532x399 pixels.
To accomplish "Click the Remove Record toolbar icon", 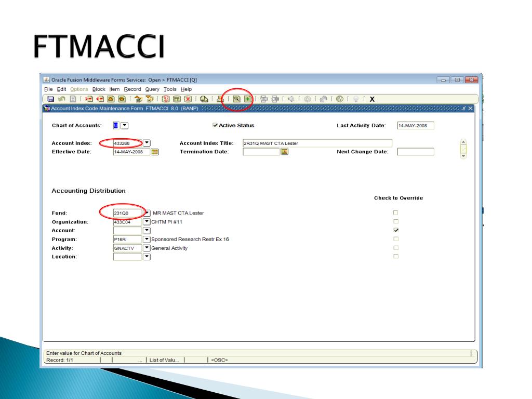I will coord(100,99).
